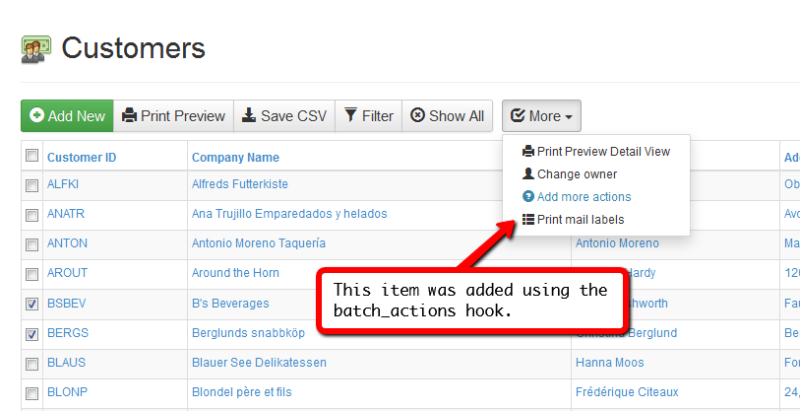
Task: Click the funnel icon on Filter
Action: pos(351,116)
